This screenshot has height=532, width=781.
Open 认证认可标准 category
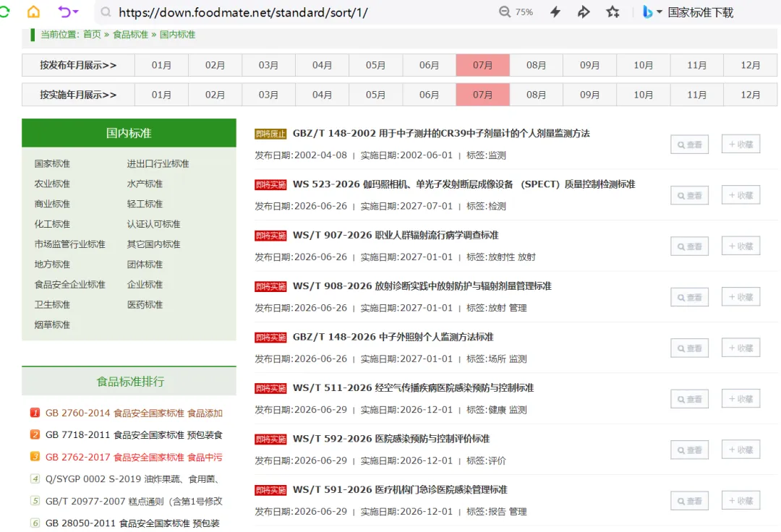pyautogui.click(x=153, y=224)
